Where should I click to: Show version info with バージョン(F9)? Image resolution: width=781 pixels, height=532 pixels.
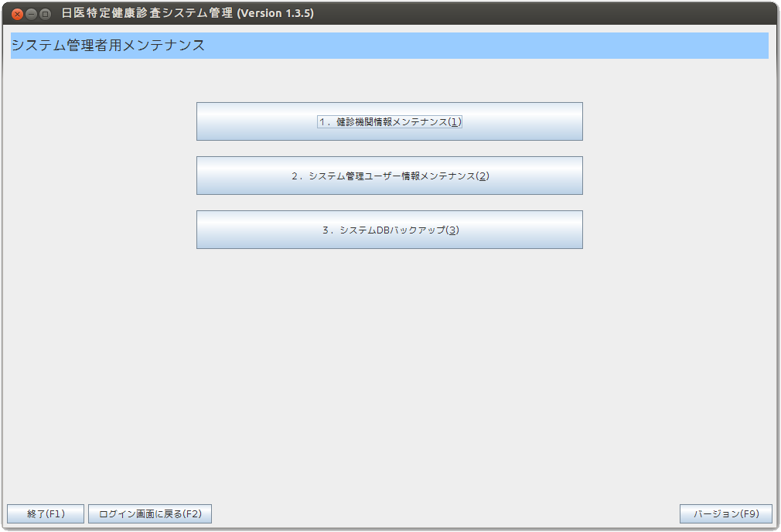726,513
